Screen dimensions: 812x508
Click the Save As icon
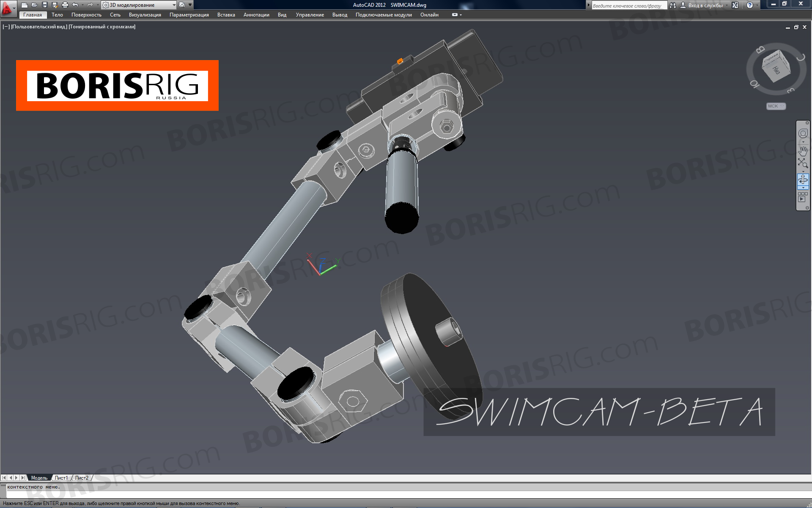[x=55, y=5]
